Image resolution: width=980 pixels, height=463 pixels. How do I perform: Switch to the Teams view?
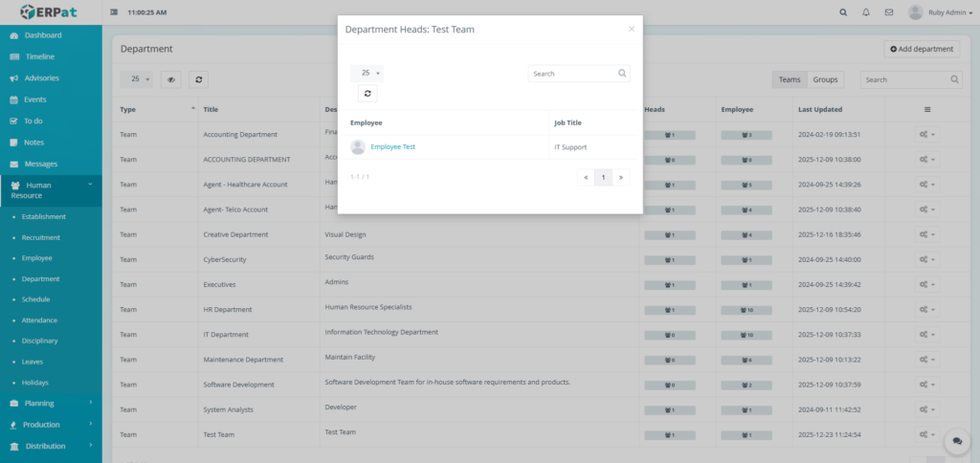click(790, 79)
